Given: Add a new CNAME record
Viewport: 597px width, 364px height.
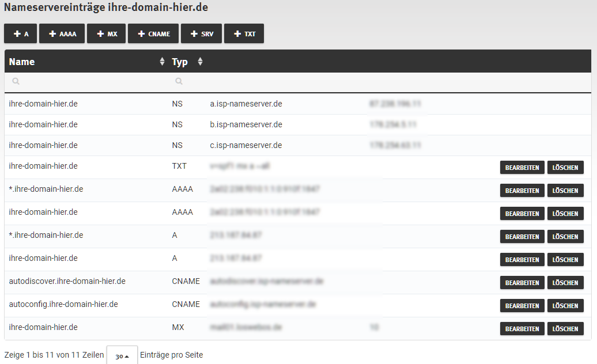Looking at the screenshot, I should [153, 34].
